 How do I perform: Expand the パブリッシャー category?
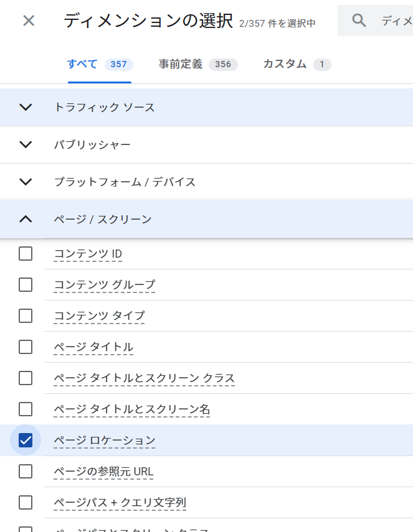[26, 144]
